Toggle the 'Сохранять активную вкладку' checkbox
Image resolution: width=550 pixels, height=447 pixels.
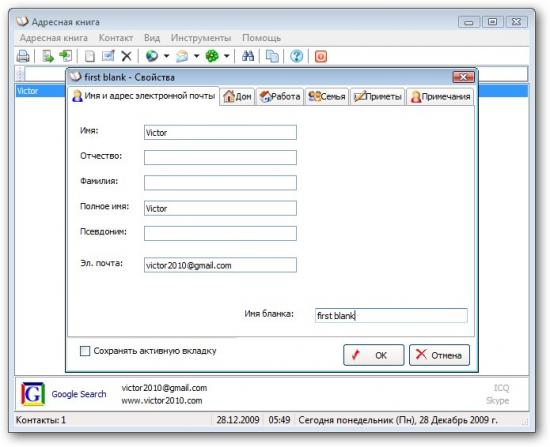click(x=85, y=351)
